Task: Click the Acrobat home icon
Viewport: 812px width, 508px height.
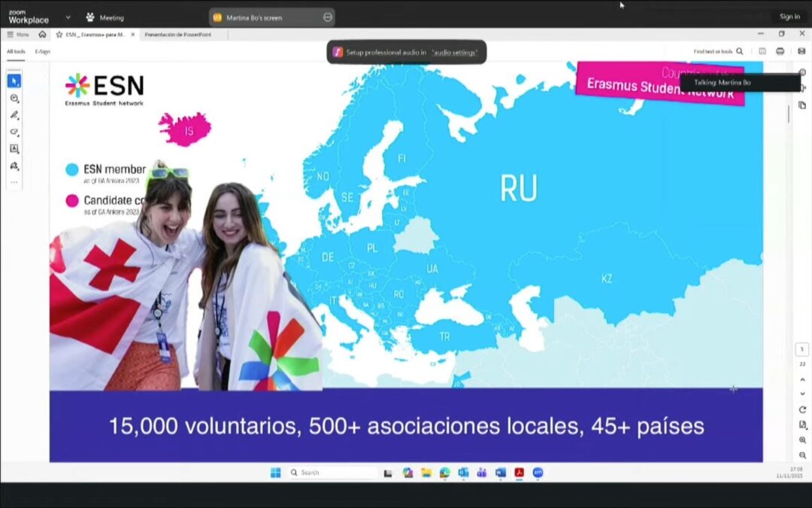Action: point(42,35)
